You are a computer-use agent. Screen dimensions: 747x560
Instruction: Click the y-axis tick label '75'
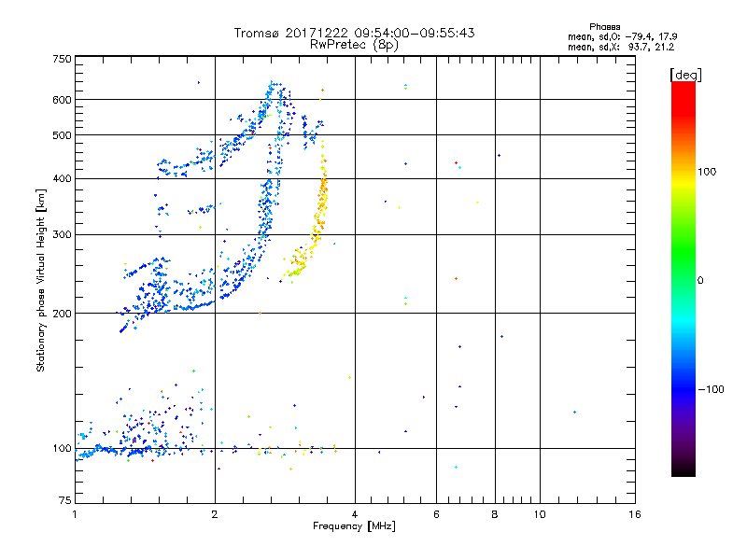click(65, 500)
